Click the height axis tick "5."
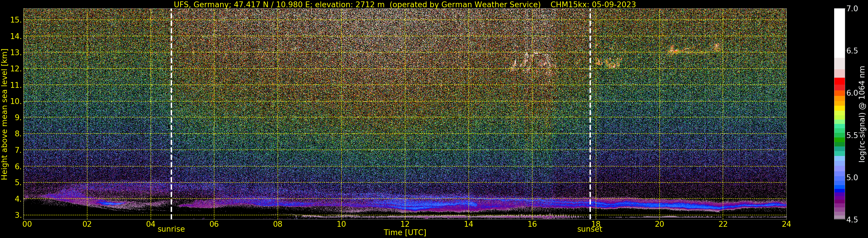The height and width of the screenshot is (238, 868). click(x=18, y=183)
